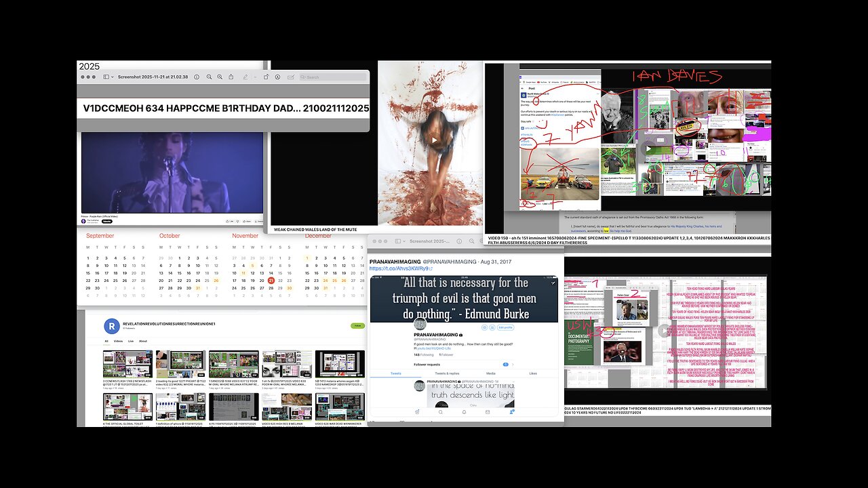This screenshot has width=868, height=488.
Task: Toggle sidebar in lower Screenshot 2025 Preview window
Action: click(x=398, y=241)
